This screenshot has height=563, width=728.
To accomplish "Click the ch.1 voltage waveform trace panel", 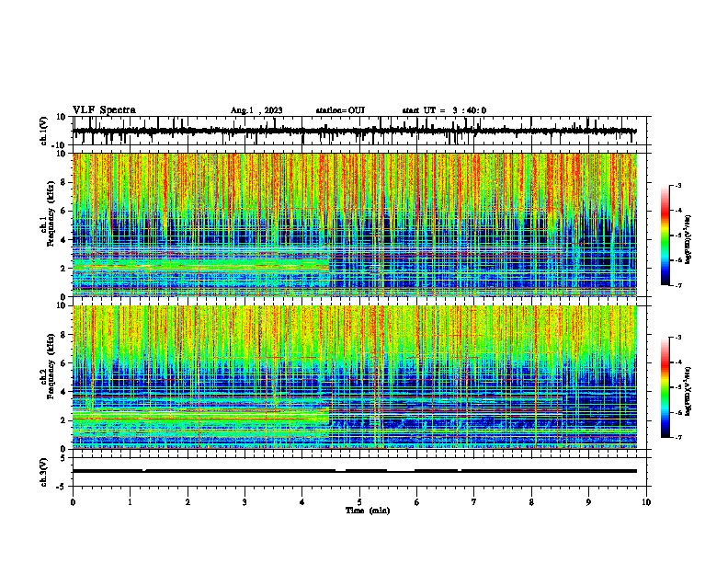I will point(361,131).
